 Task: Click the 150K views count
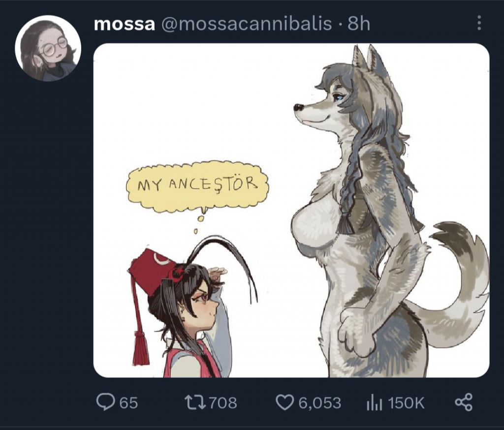pyautogui.click(x=406, y=402)
